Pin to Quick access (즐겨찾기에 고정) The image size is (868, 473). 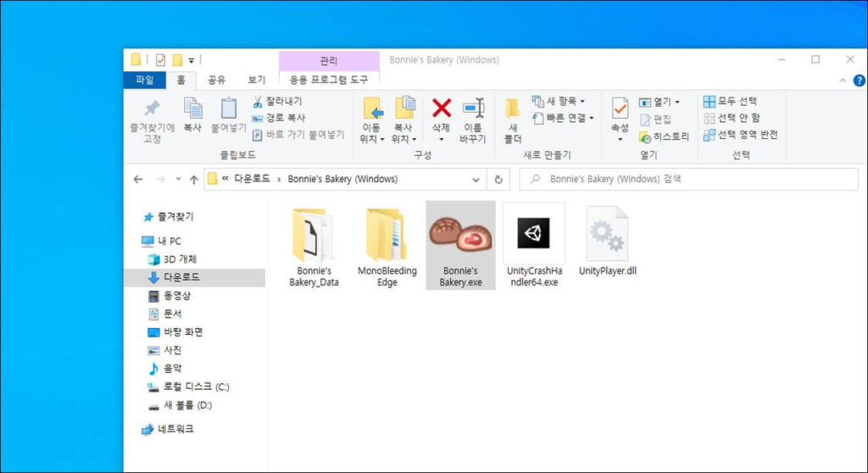(152, 120)
